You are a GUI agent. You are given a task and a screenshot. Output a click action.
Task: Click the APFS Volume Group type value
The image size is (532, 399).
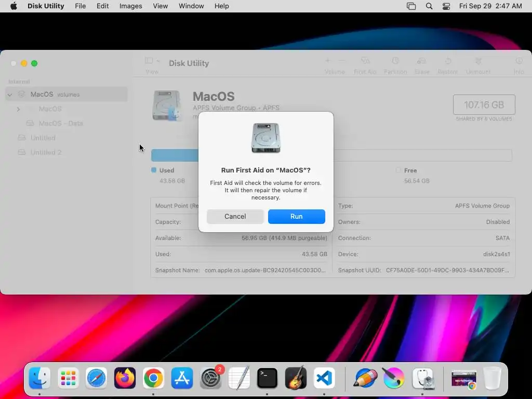[x=482, y=206]
